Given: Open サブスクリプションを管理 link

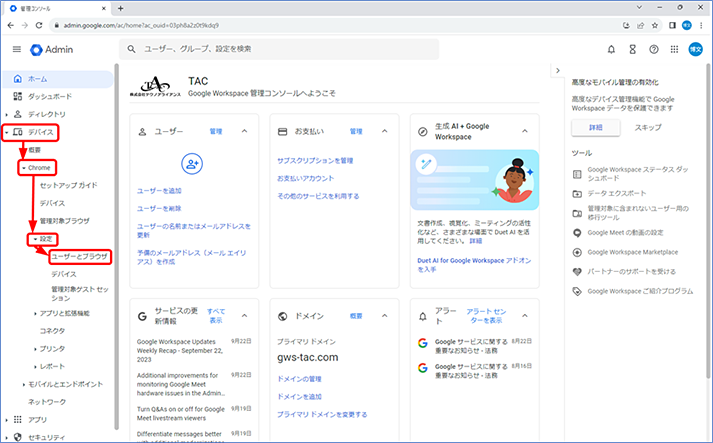Looking at the screenshot, I should point(315,161).
